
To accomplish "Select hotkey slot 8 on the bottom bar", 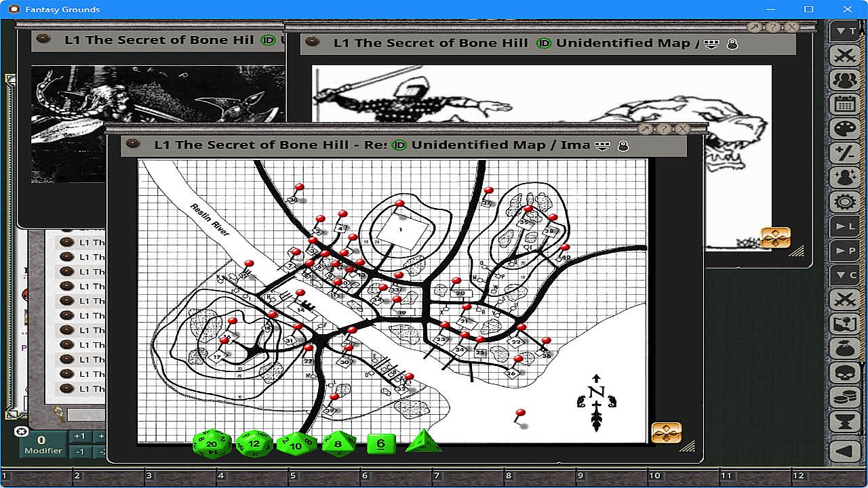I will tap(539, 476).
